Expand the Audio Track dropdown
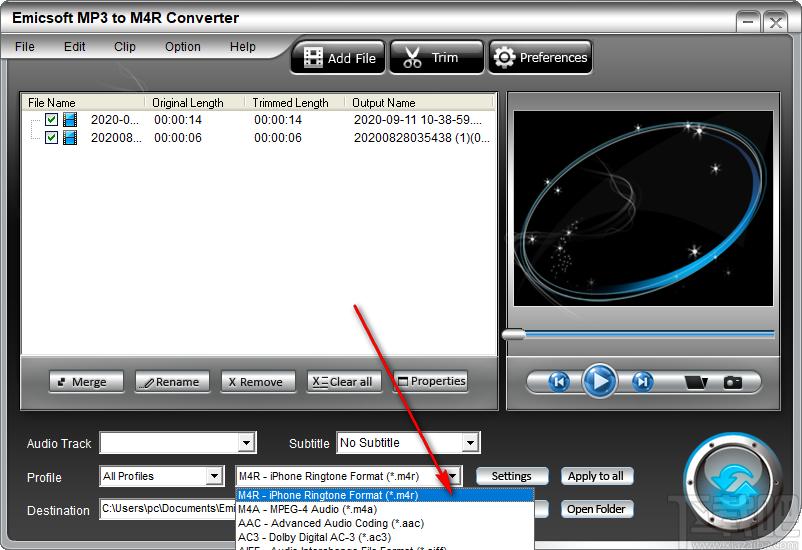 247,443
